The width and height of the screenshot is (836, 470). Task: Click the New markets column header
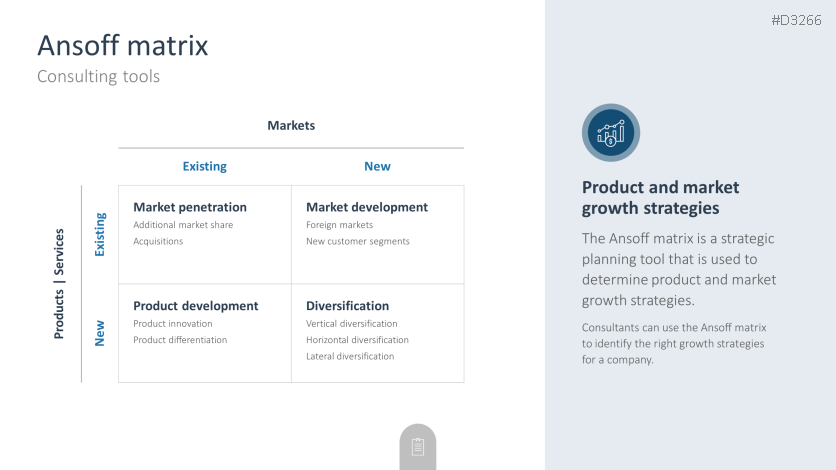pyautogui.click(x=377, y=166)
